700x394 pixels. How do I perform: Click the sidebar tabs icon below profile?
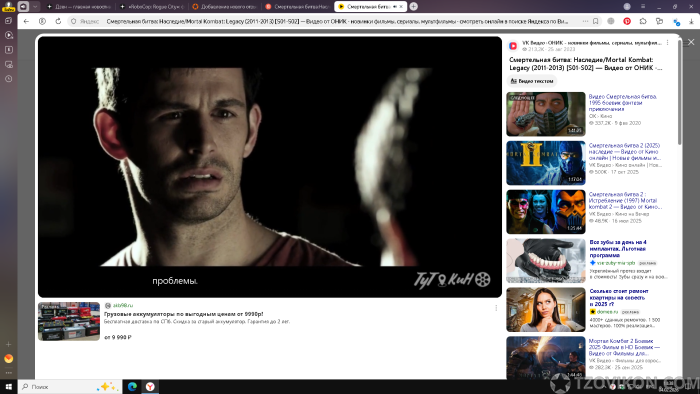[8, 21]
